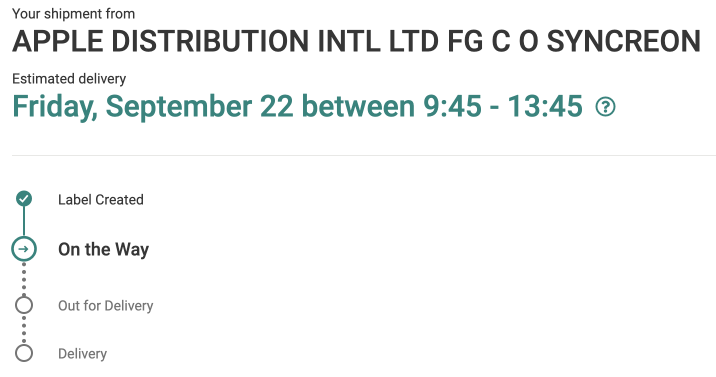Screen dimensions: 716x377
Task: Click dotted connector between On the Way and Out for Delivery
Action: click(24, 279)
